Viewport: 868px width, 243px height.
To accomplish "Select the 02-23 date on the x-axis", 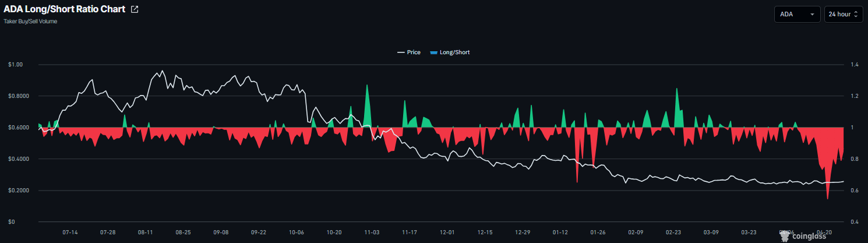I will (673, 232).
